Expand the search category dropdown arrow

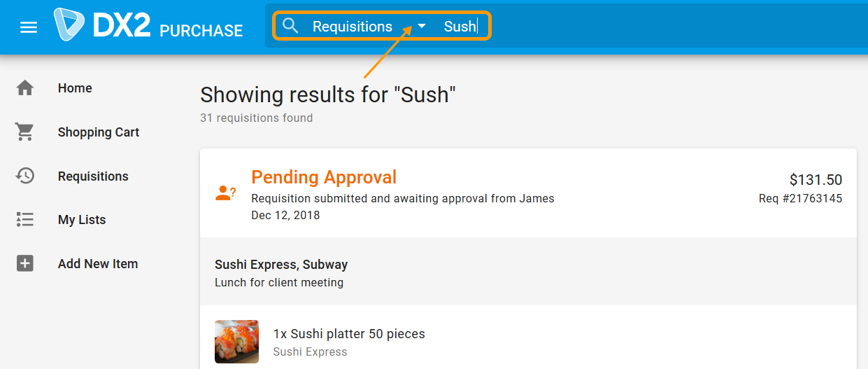[x=421, y=27]
